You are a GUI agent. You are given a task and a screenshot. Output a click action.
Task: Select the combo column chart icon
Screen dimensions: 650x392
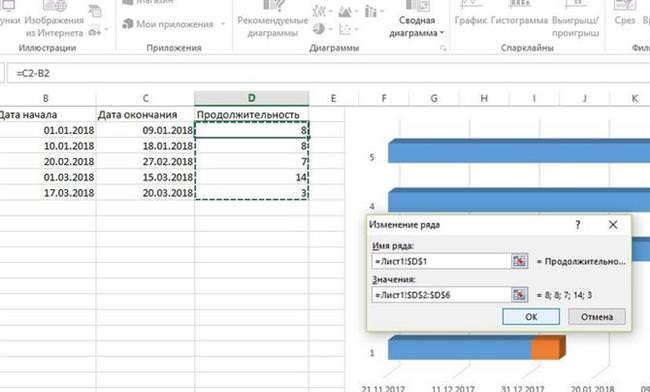(370, 12)
